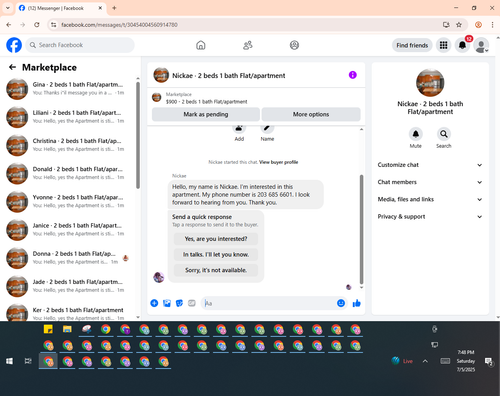This screenshot has width=500, height=396.
Task: Open View buyer profile link
Action: (278, 162)
